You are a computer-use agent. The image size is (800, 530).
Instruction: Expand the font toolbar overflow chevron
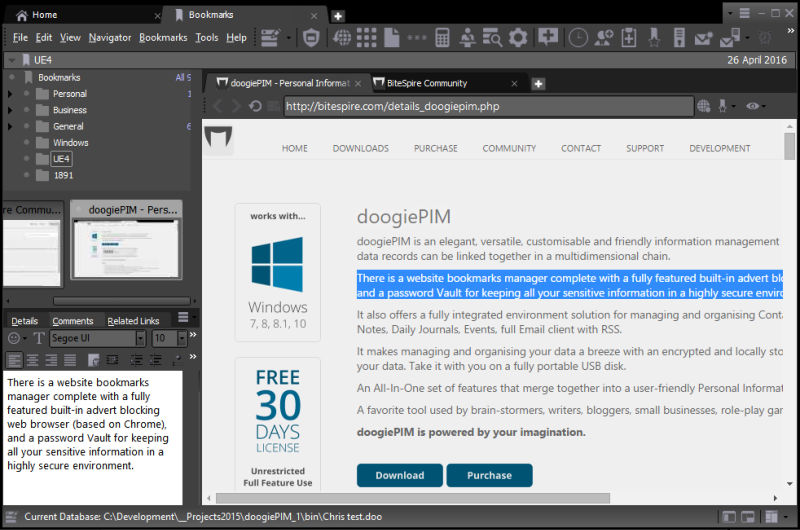[x=193, y=335]
